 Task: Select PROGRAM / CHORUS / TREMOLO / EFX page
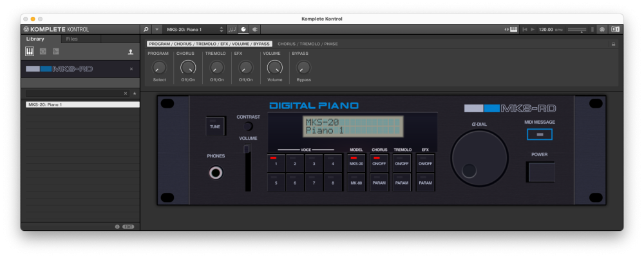coord(209,44)
